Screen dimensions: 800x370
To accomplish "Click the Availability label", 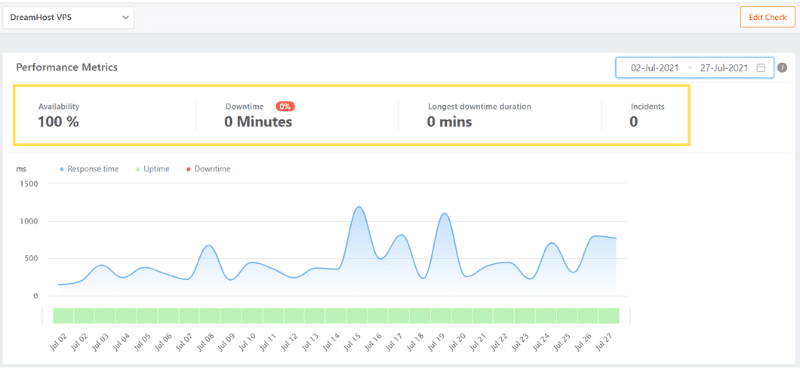I will coord(59,107).
